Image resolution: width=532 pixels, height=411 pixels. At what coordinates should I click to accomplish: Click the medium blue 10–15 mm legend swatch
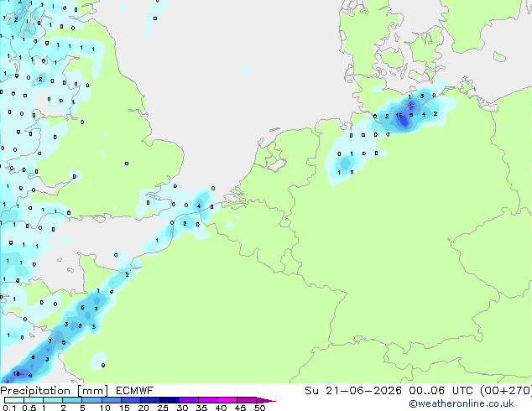pos(112,400)
